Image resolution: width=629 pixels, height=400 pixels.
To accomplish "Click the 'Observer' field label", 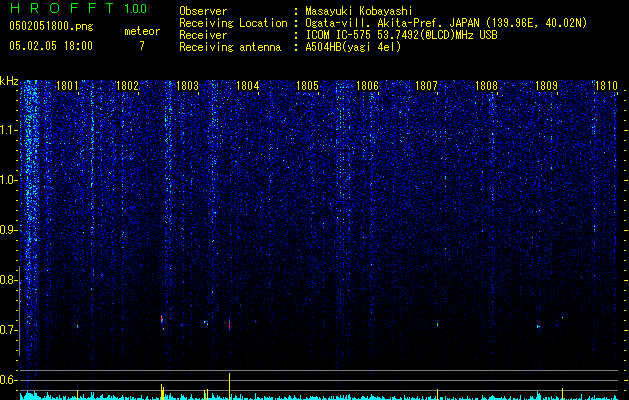I will 203,11.
